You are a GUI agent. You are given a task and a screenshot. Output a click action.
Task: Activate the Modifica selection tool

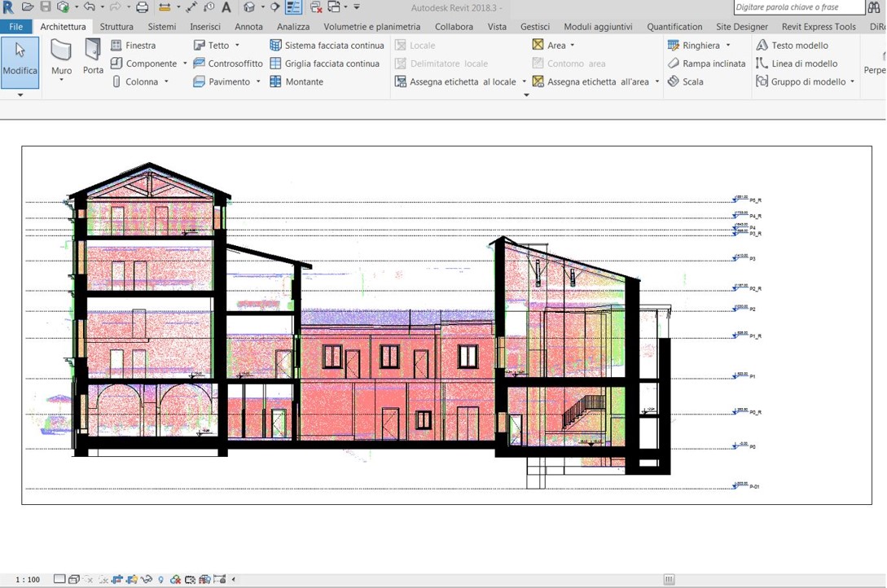click(x=20, y=61)
